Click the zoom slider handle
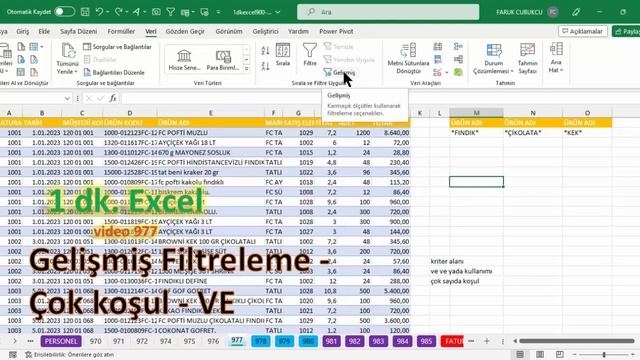Image resolution: width=640 pixels, height=360 pixels. click(604, 354)
